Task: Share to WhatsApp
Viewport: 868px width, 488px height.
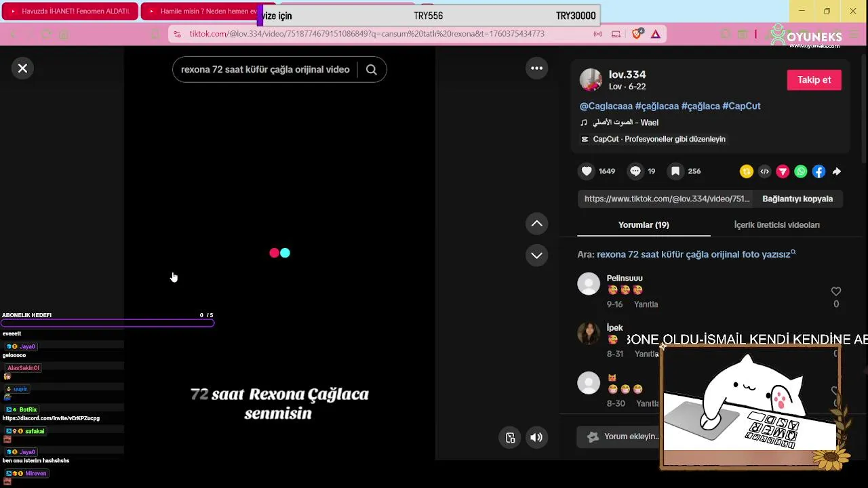Action: pos(801,171)
